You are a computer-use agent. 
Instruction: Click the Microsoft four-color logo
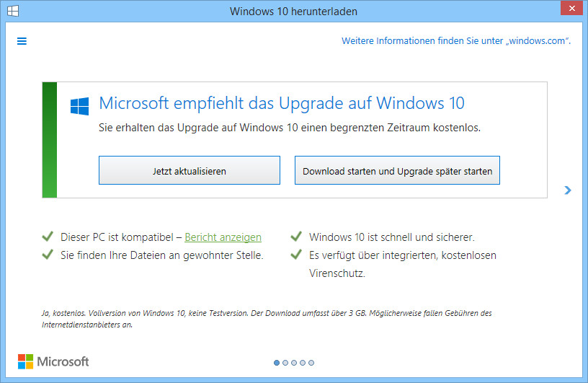point(25,361)
